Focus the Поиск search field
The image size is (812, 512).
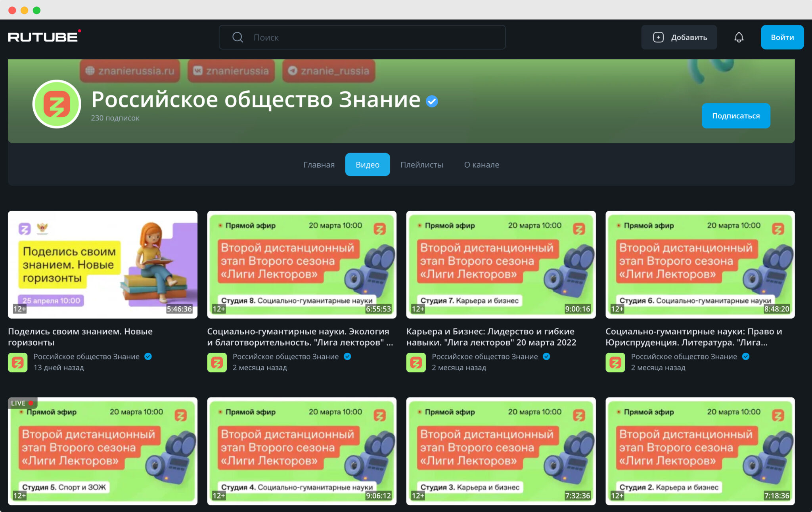tap(369, 37)
